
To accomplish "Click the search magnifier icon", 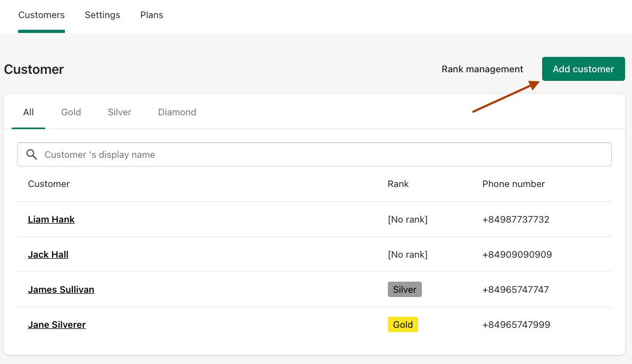I will click(x=32, y=155).
